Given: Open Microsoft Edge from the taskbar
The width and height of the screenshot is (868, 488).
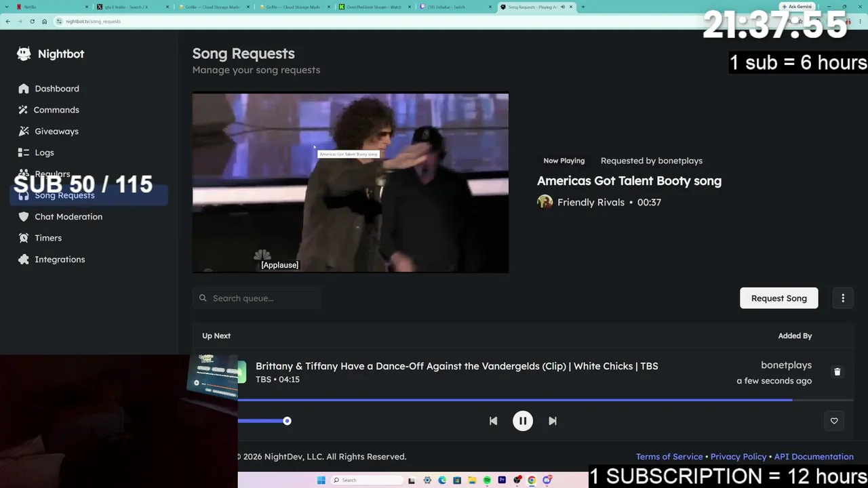Looking at the screenshot, I should 442,481.
